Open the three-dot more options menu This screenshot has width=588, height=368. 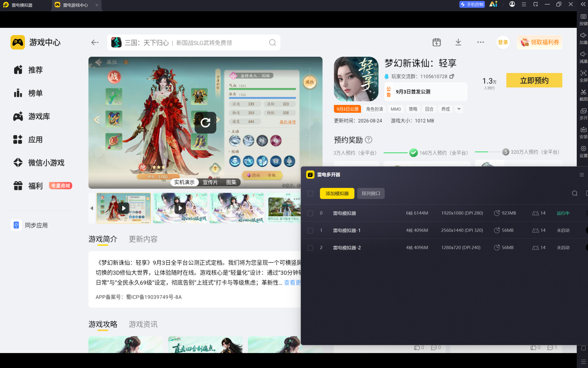480,42
